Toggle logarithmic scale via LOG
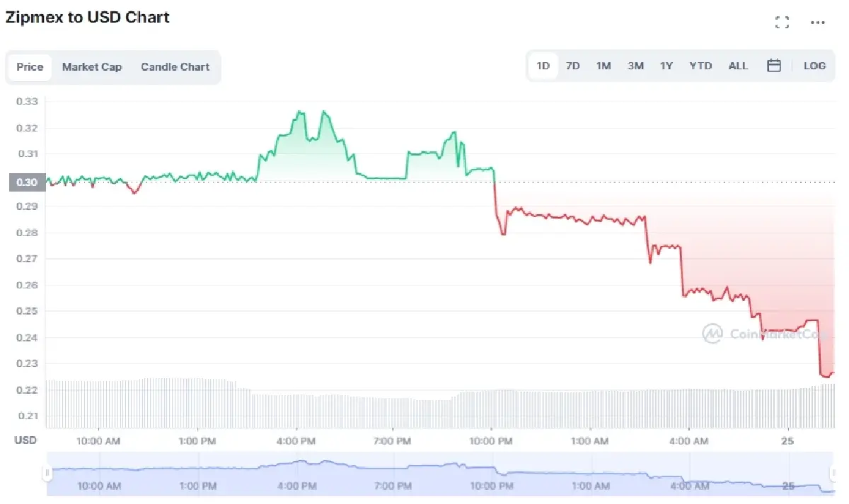 pyautogui.click(x=814, y=65)
